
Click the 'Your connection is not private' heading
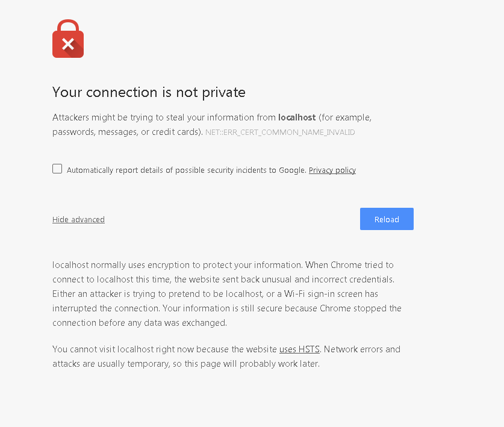click(x=149, y=92)
